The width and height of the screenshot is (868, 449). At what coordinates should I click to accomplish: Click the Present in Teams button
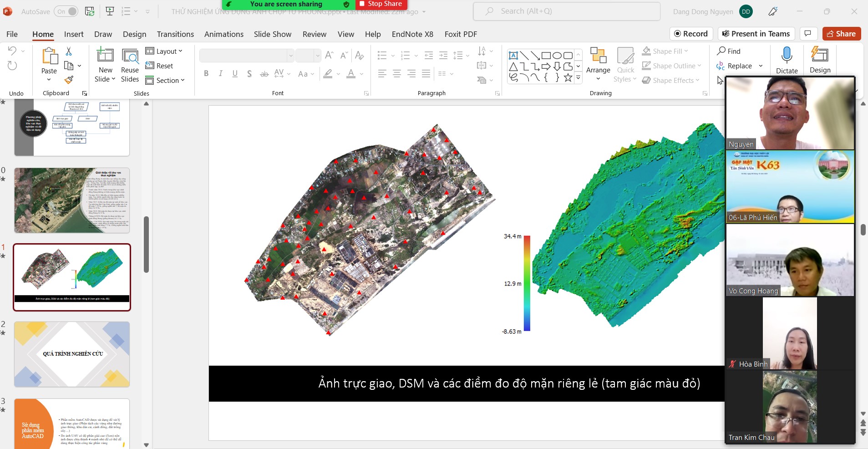(756, 34)
